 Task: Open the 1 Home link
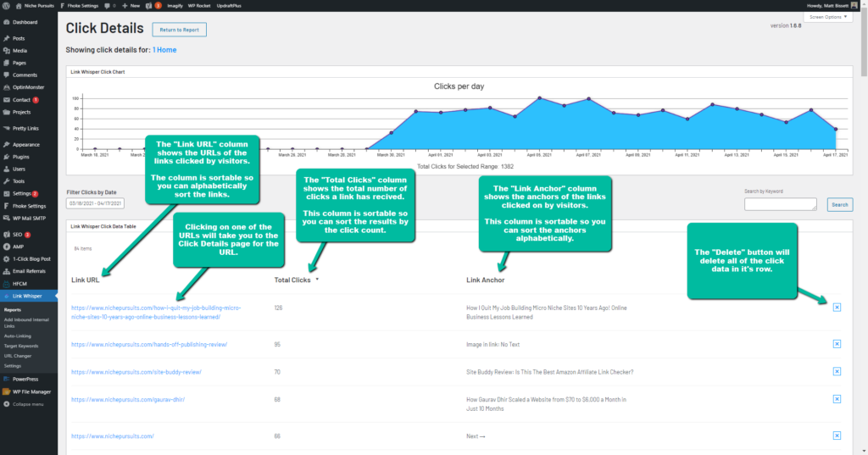click(164, 50)
